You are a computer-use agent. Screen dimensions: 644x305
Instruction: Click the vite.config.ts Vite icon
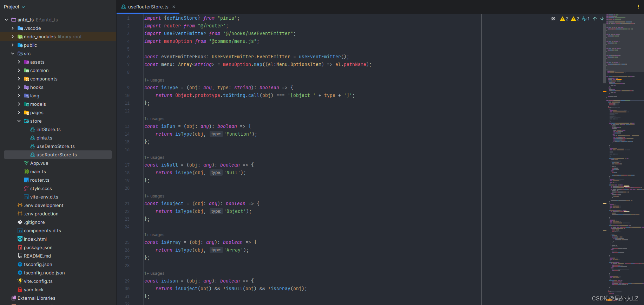(x=20, y=281)
